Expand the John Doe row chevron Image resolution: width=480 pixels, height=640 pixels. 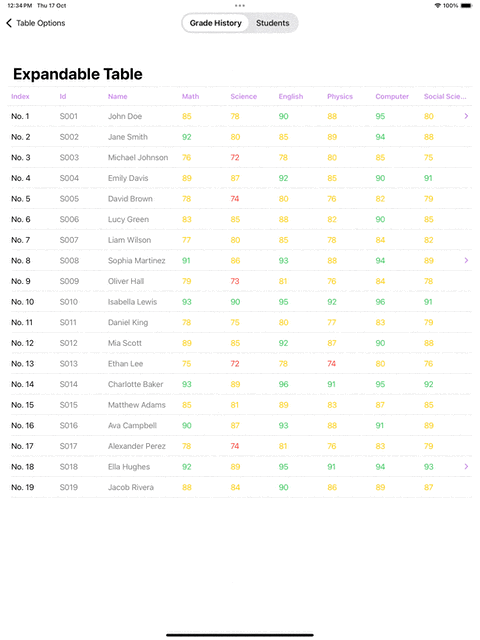pos(466,116)
